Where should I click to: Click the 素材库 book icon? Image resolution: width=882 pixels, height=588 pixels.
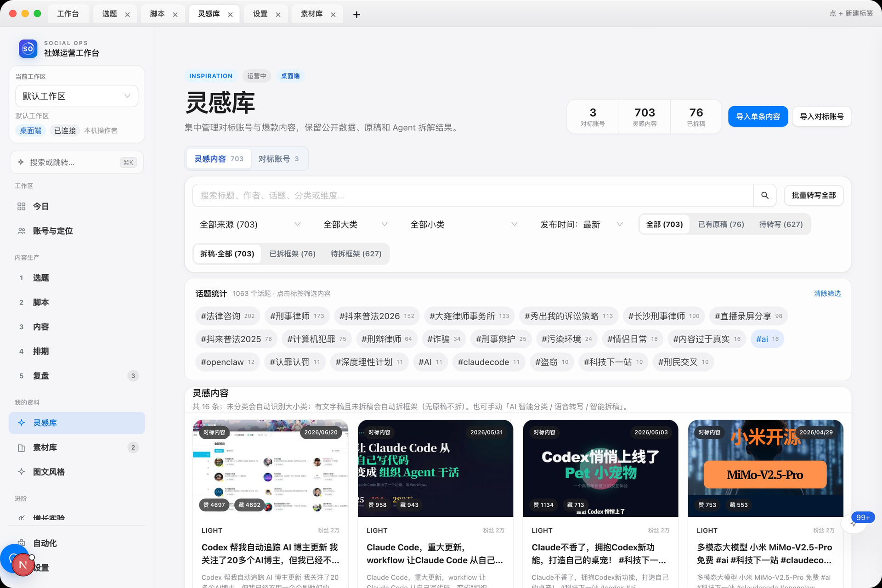tap(21, 447)
